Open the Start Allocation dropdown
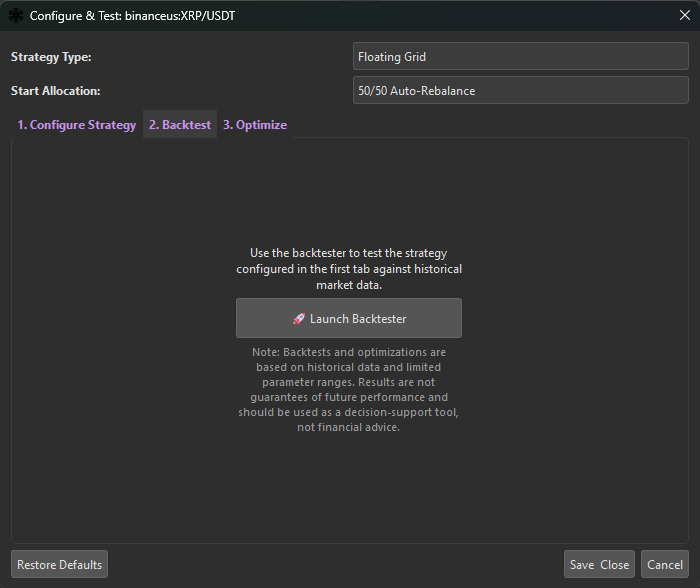The height and width of the screenshot is (588, 700). click(x=521, y=90)
